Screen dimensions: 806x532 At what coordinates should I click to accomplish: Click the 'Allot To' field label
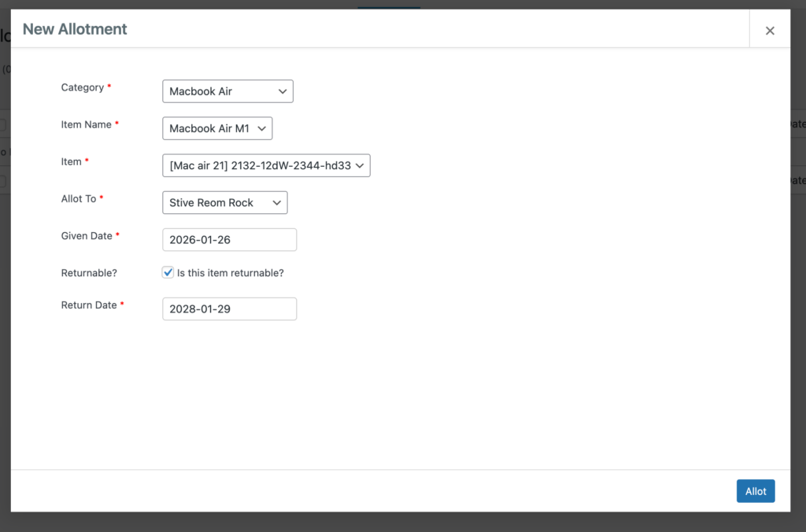pos(78,198)
